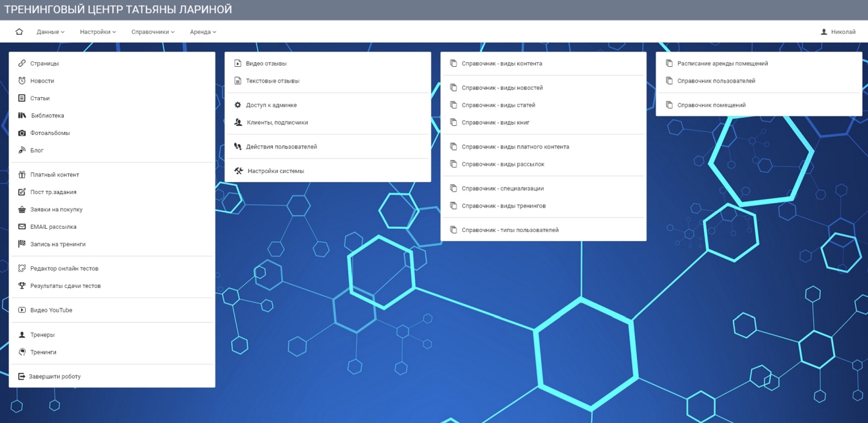
Task: Open Расписание аренды помещений
Action: point(722,64)
